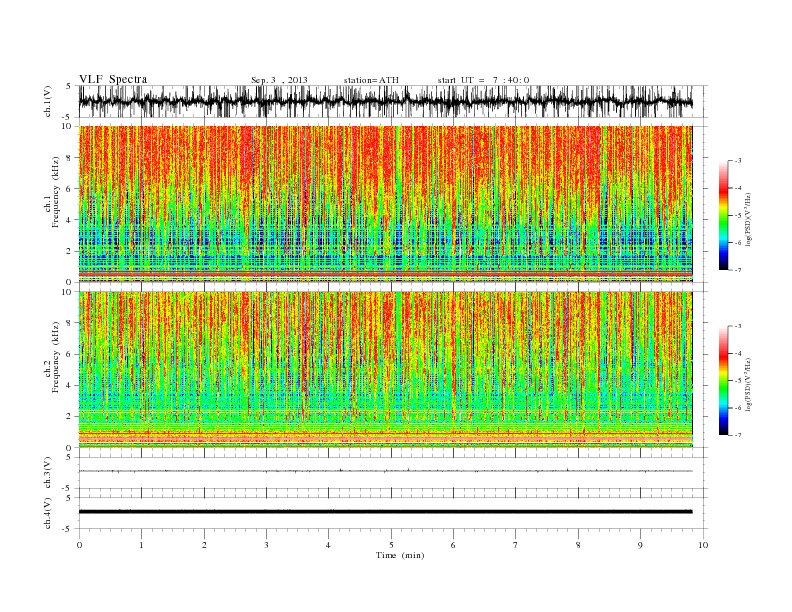Click the time axis tick label "0"
Viewport: 792px width, 612px height.
(x=79, y=545)
